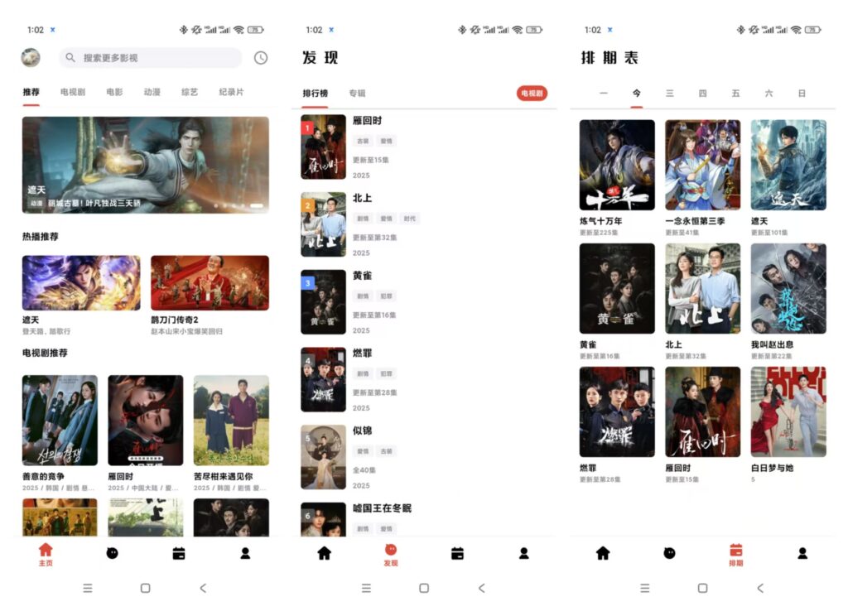The width and height of the screenshot is (848, 616).
Task: Switch to the 电影 tab
Action: click(x=114, y=92)
